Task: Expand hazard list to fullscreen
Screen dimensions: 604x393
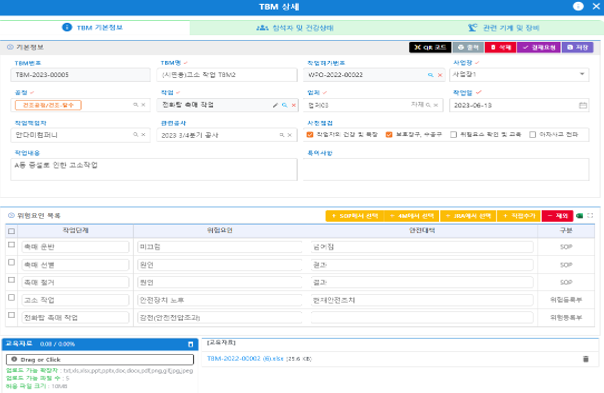Action: tap(591, 216)
